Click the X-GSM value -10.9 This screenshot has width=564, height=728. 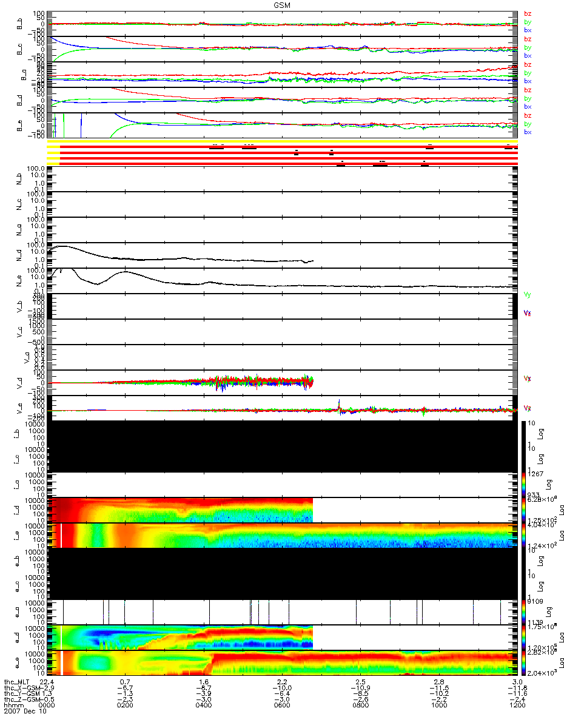point(360,688)
